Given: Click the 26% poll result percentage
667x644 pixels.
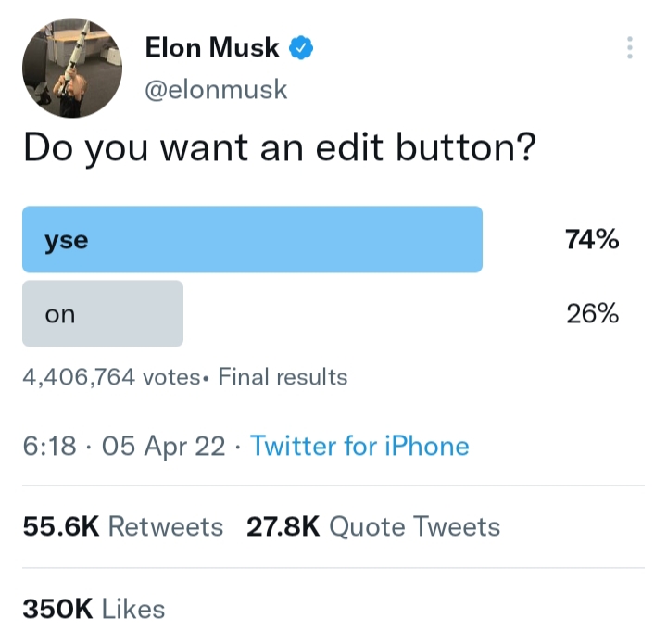Looking at the screenshot, I should tap(592, 314).
